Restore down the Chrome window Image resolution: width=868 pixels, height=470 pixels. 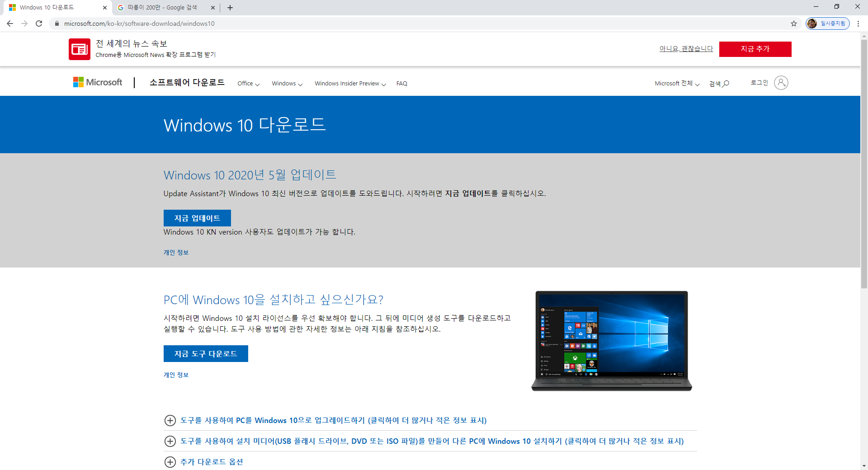(837, 7)
